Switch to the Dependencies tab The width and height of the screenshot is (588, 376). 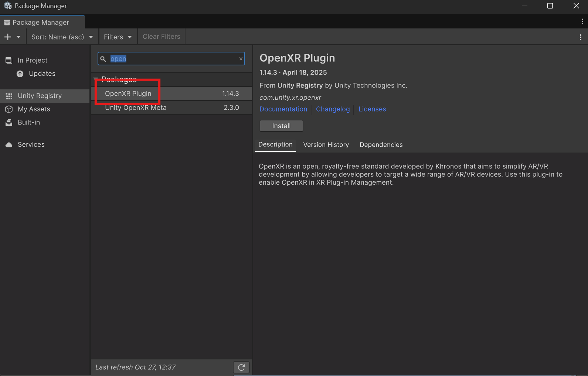pyautogui.click(x=381, y=145)
